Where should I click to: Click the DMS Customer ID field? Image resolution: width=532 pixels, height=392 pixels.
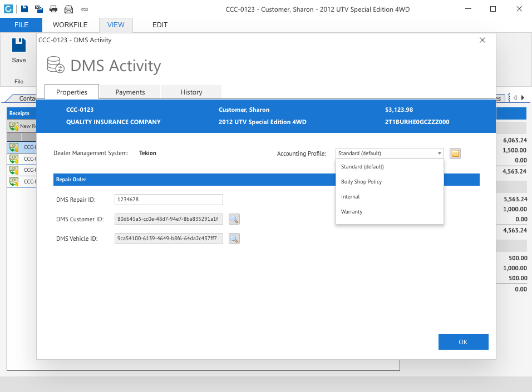pyautogui.click(x=169, y=219)
